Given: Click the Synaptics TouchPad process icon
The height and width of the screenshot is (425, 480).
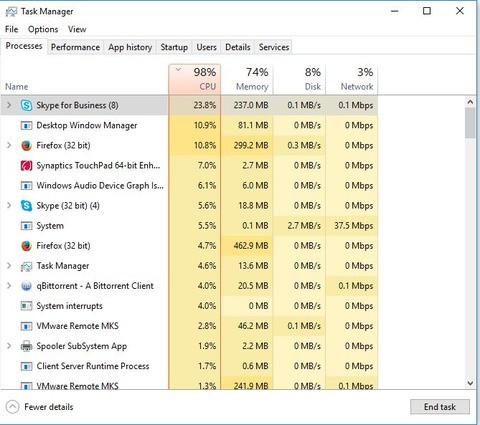Looking at the screenshot, I should [26, 166].
